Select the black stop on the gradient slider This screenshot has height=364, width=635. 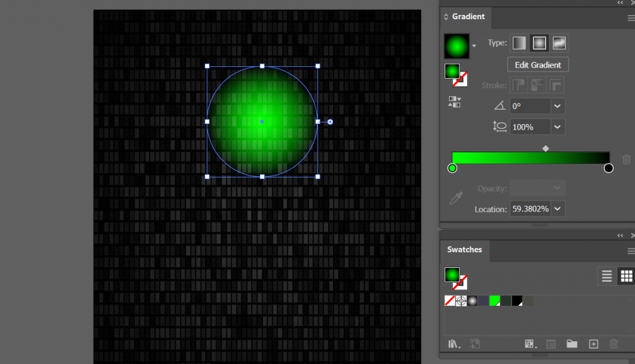point(608,167)
